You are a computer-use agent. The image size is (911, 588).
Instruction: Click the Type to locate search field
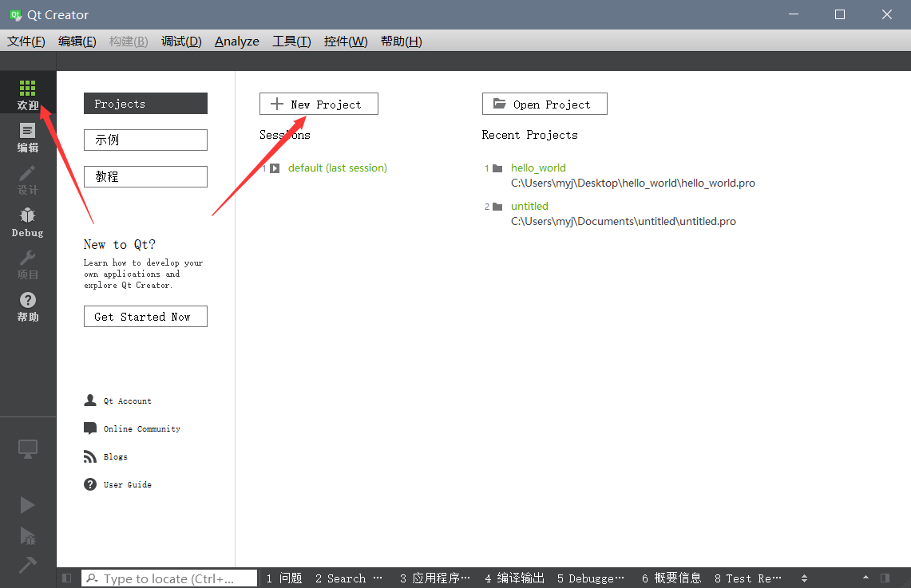169,578
